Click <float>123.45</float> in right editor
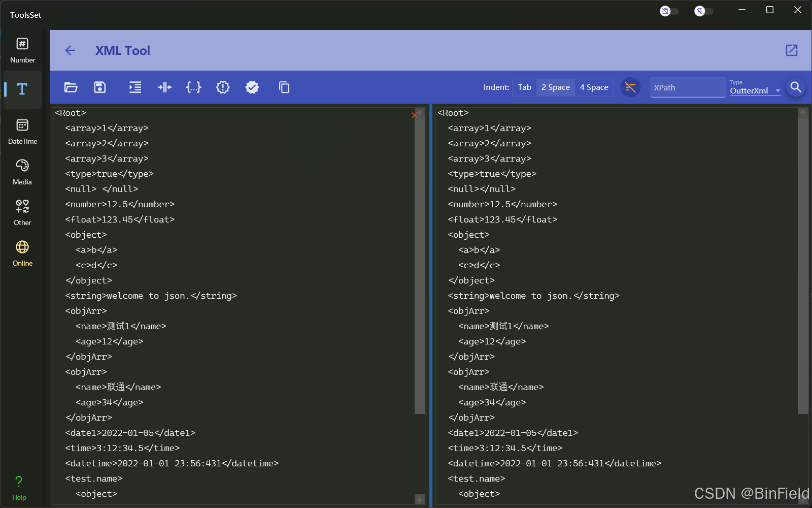Viewport: 812px width, 508px height. [x=502, y=219]
